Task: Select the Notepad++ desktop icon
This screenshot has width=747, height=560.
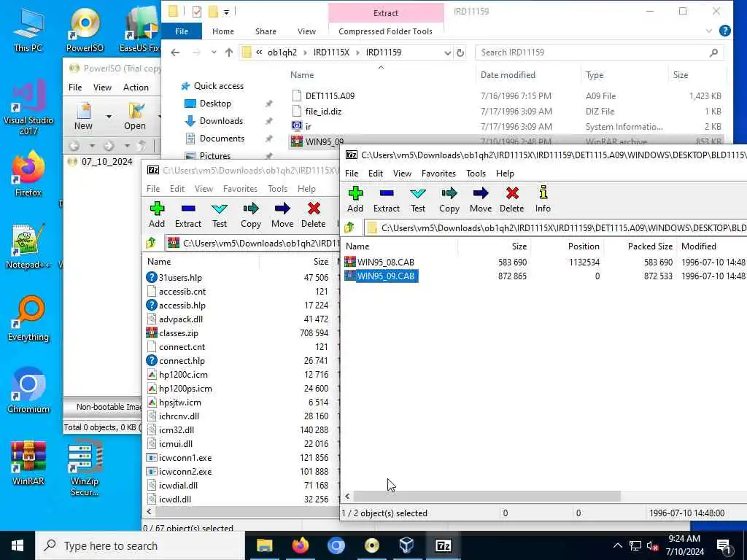Action: 28,246
